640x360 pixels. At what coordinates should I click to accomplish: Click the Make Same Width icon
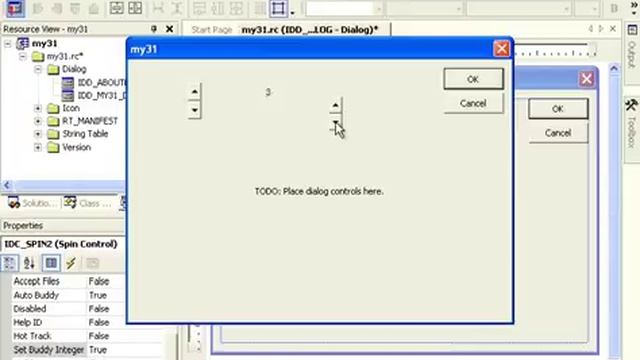coord(199,8)
